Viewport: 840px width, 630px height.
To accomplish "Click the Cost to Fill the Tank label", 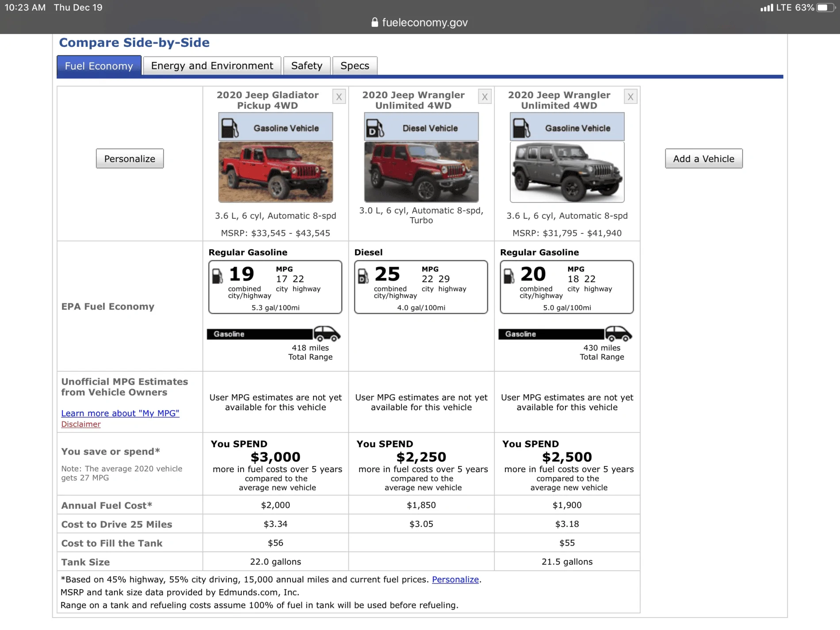I will [112, 543].
